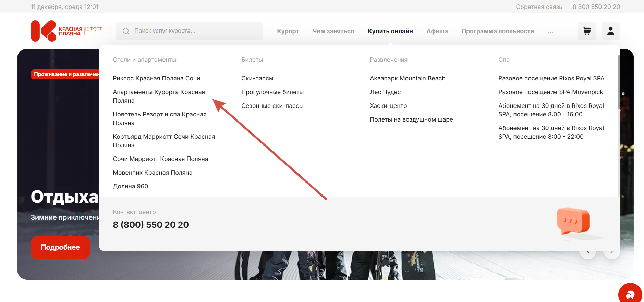Select 'Кортъярд Марриотт Сочи Красная Поляна'
The width and height of the screenshot is (644, 302).
[164, 141]
